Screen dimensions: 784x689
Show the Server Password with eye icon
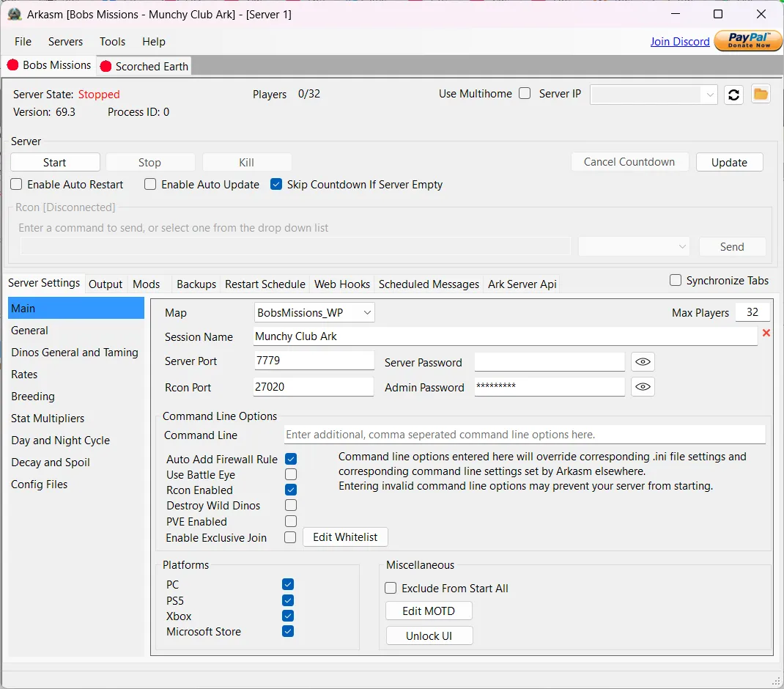click(x=643, y=362)
